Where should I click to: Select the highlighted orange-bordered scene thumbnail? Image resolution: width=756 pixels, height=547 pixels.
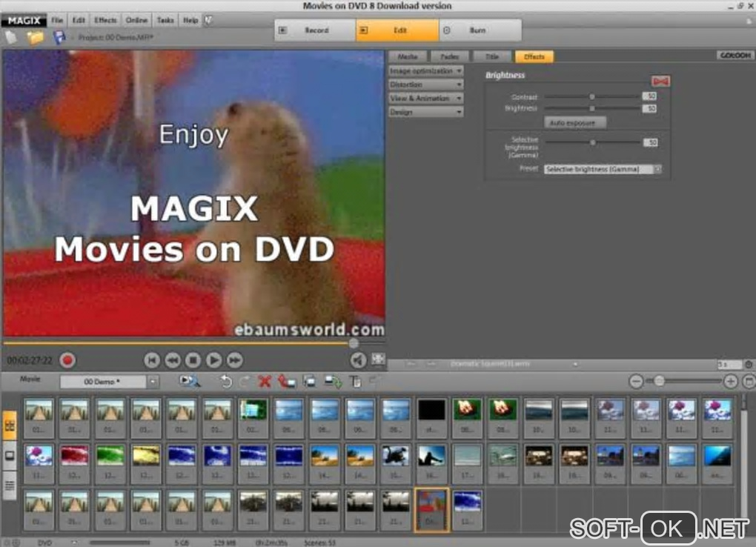[431, 509]
